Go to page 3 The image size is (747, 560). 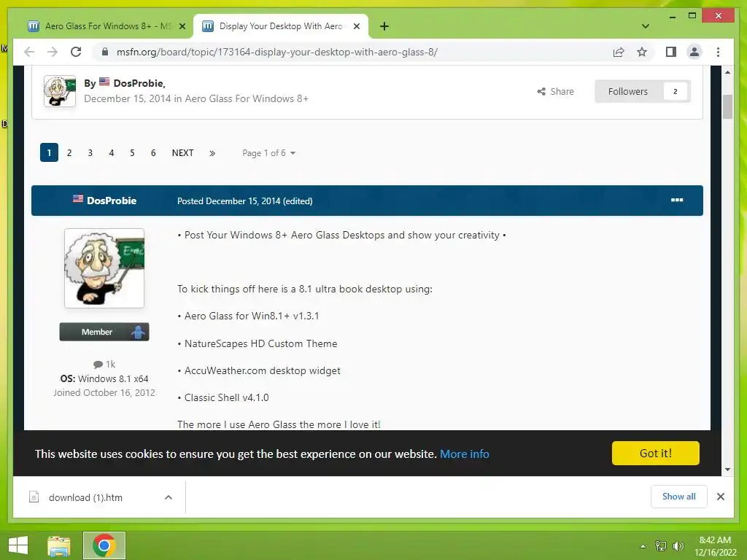(90, 153)
